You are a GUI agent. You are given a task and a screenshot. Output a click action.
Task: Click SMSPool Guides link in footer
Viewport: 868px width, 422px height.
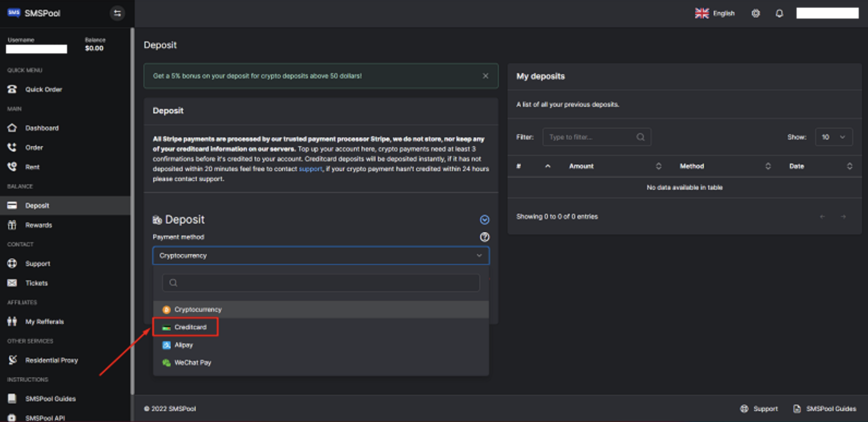pyautogui.click(x=830, y=409)
